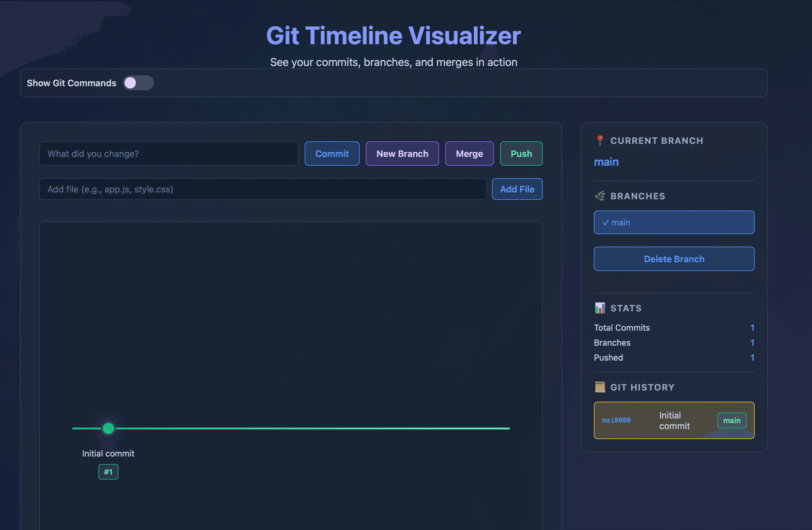Open the Initial commit history entry

coord(674,420)
